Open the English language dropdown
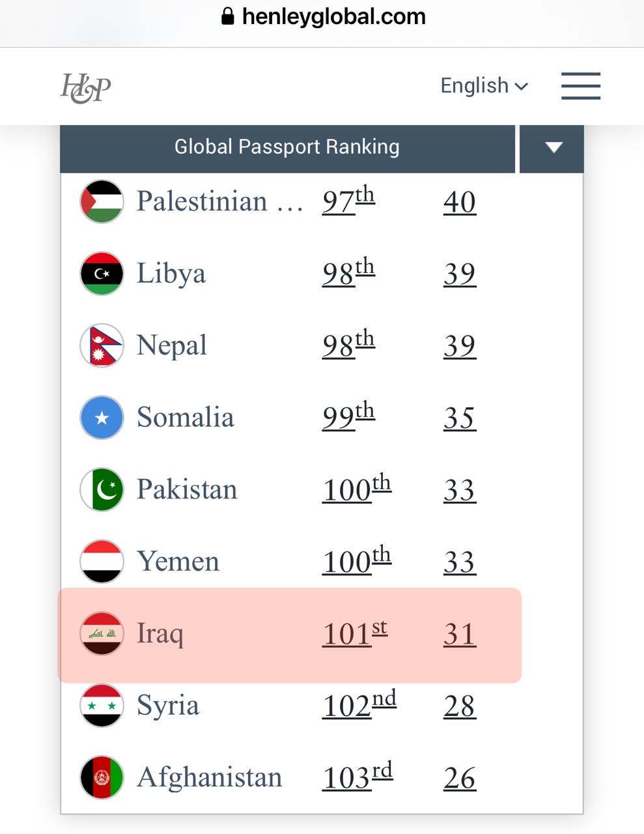 tap(484, 85)
